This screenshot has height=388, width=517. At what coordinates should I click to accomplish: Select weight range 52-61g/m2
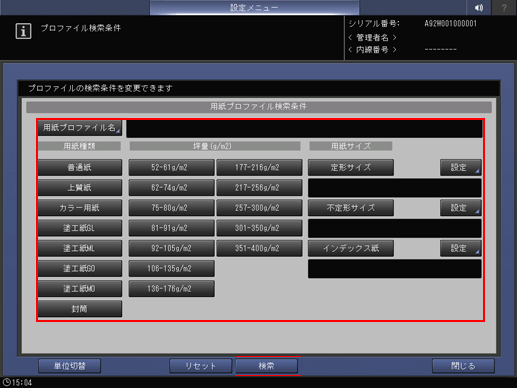pos(171,167)
